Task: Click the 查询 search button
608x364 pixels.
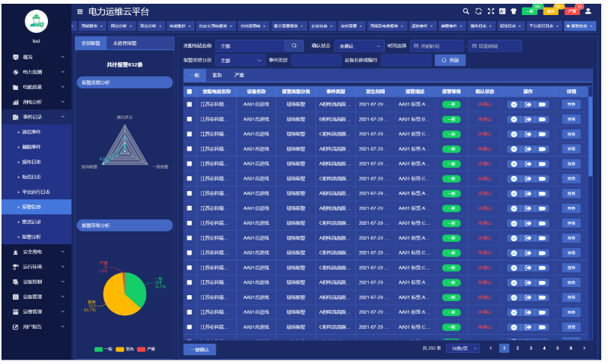Action: coord(448,60)
